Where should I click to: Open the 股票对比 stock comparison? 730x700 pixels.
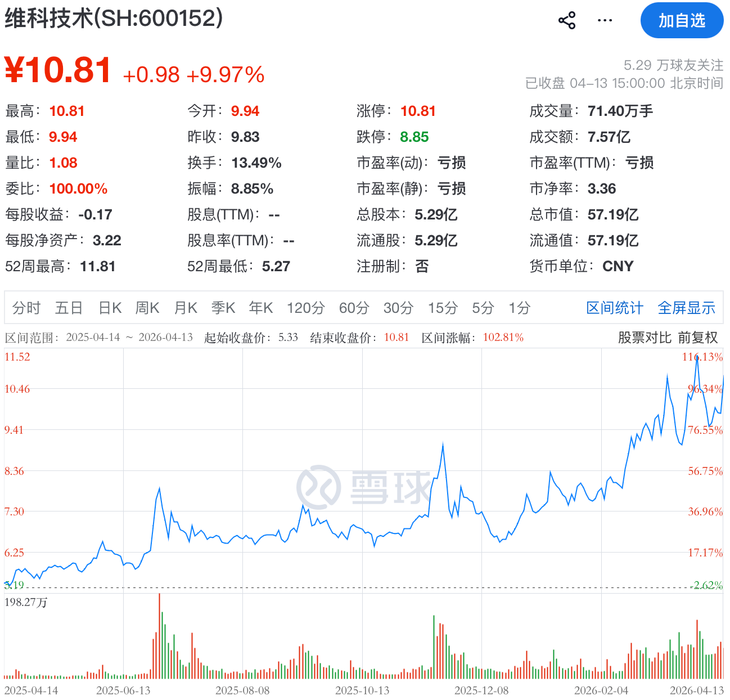(645, 338)
